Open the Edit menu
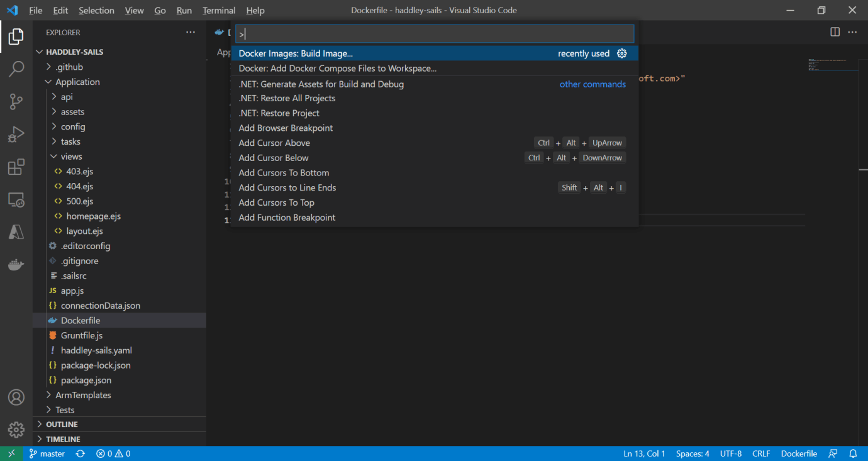Viewport: 868px width, 461px height. point(60,10)
